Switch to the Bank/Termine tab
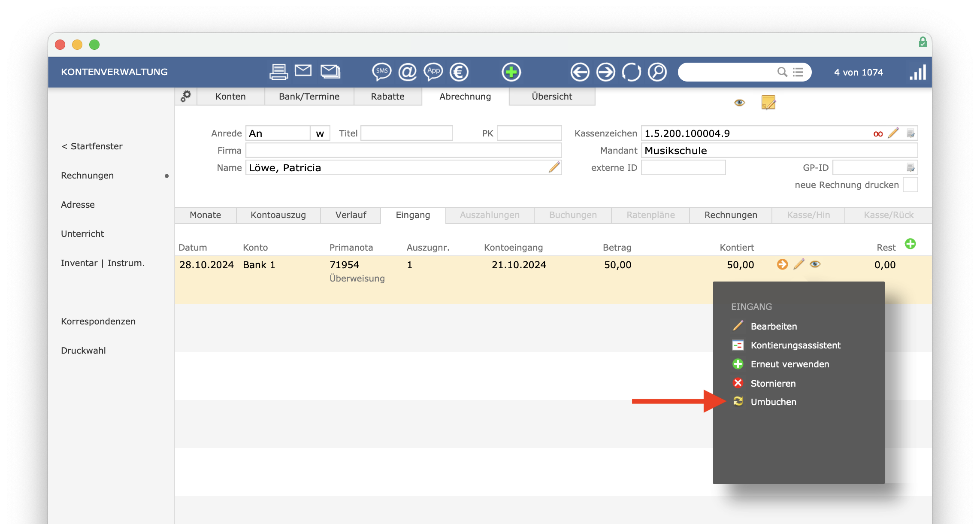Screen dimensions: 980x524 coord(309,96)
